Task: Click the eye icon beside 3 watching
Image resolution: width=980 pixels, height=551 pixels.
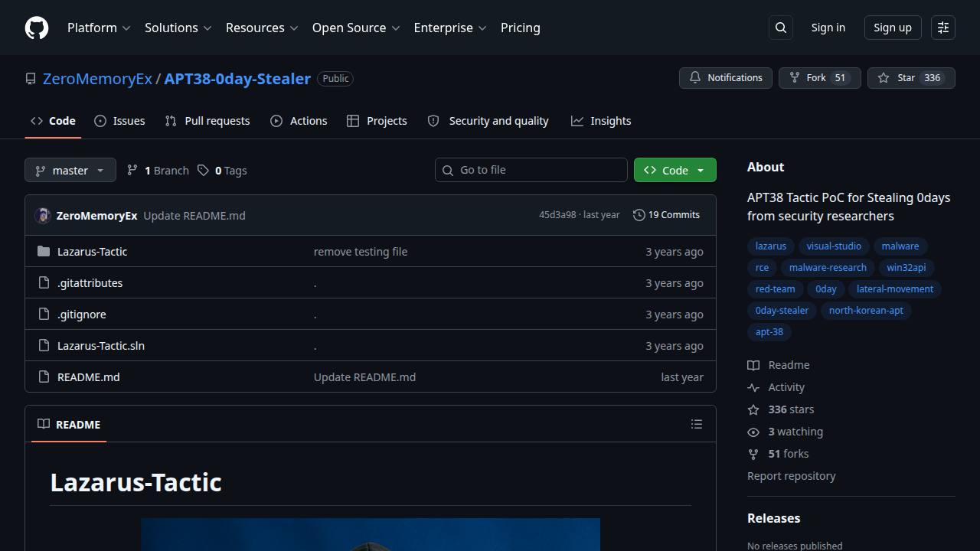Action: click(753, 432)
